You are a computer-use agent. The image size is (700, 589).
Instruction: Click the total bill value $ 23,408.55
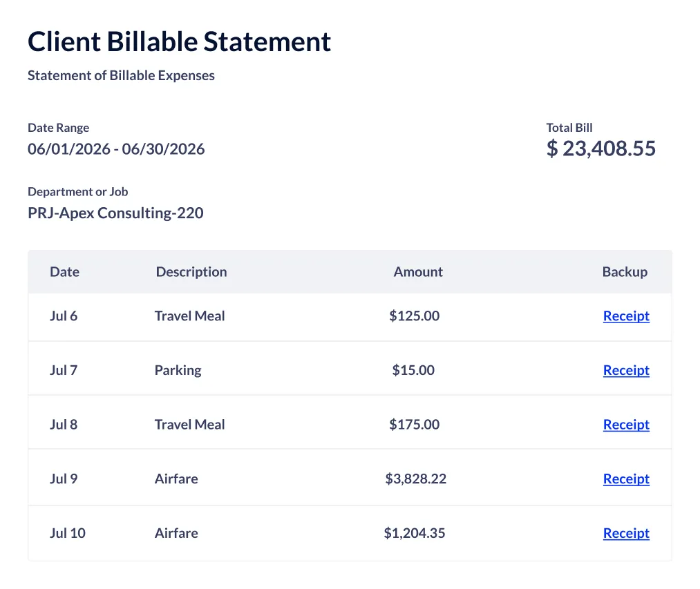[601, 148]
